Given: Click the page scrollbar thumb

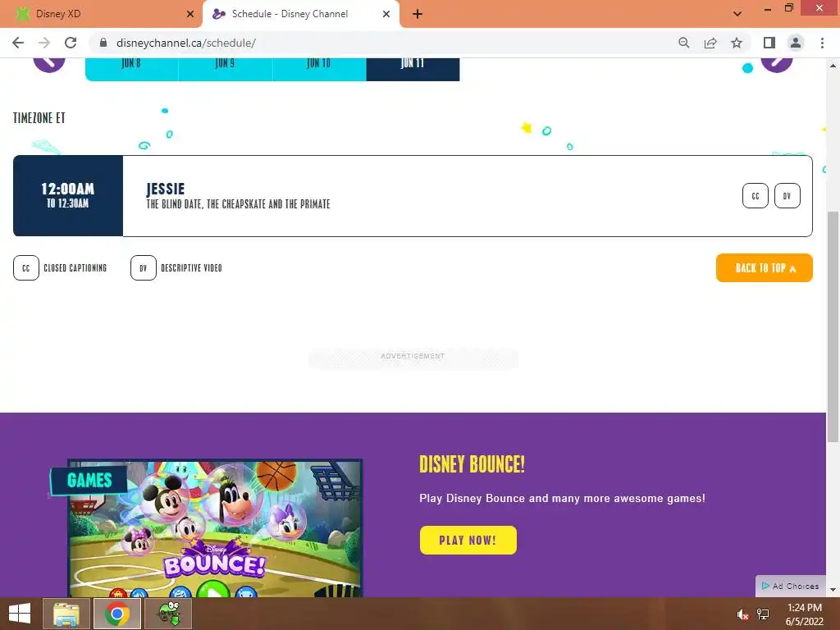Looking at the screenshot, I should [833, 326].
